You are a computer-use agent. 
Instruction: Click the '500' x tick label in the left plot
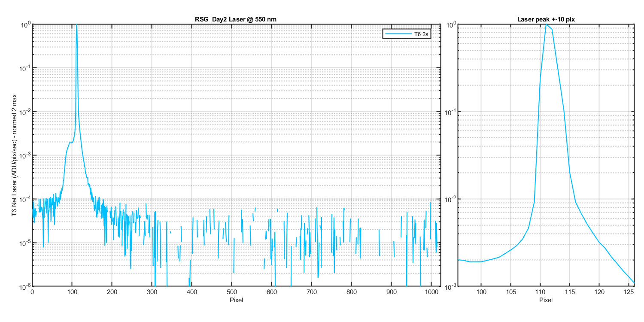click(232, 292)
